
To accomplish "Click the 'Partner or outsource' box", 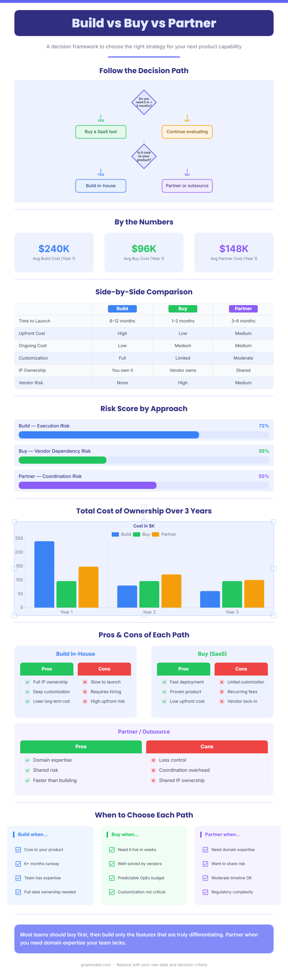I will [187, 186].
